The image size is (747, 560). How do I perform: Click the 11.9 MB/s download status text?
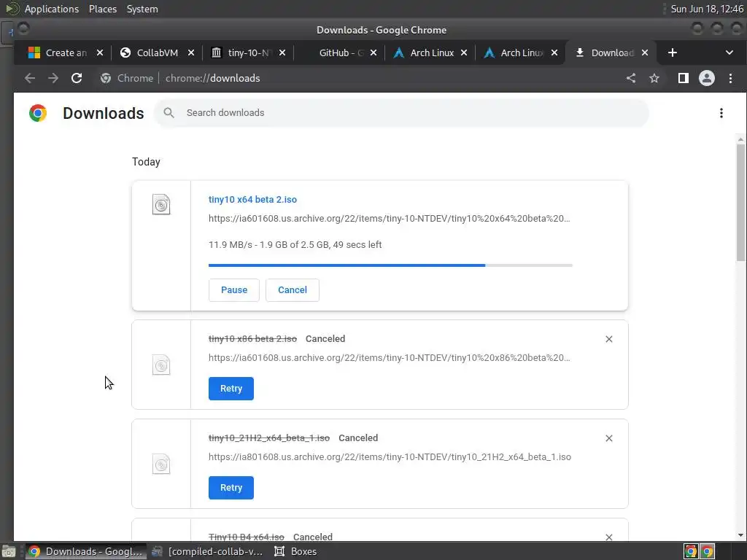[295, 245]
